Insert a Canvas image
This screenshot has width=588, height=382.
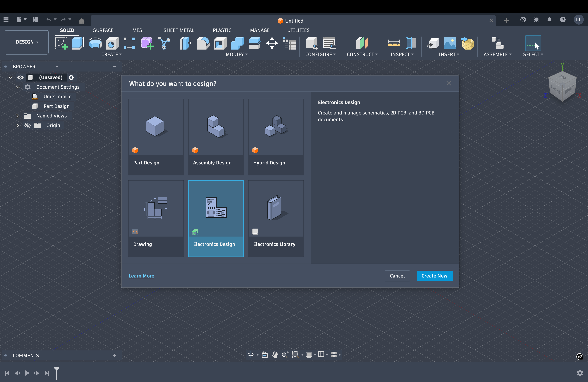click(449, 43)
